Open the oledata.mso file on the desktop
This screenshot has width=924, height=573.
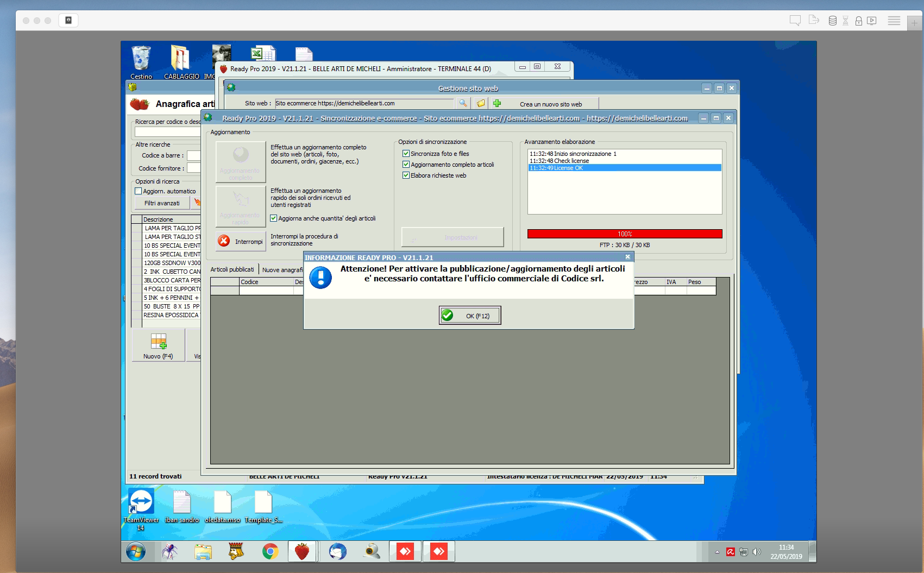[223, 507]
